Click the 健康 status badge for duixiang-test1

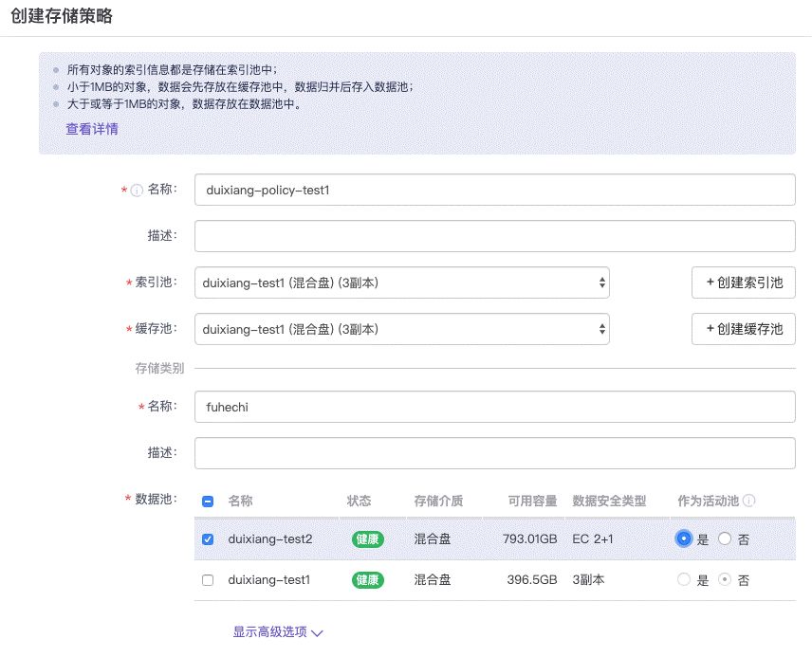368,580
